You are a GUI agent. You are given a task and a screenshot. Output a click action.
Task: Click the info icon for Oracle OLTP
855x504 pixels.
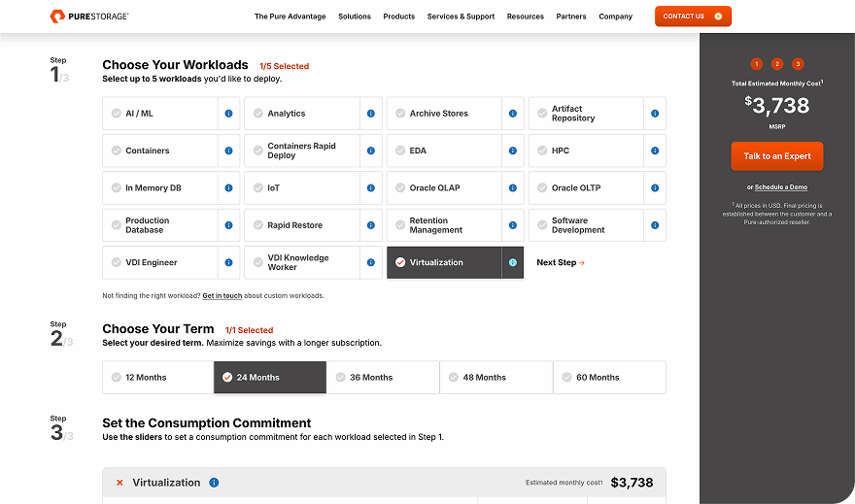[655, 188]
